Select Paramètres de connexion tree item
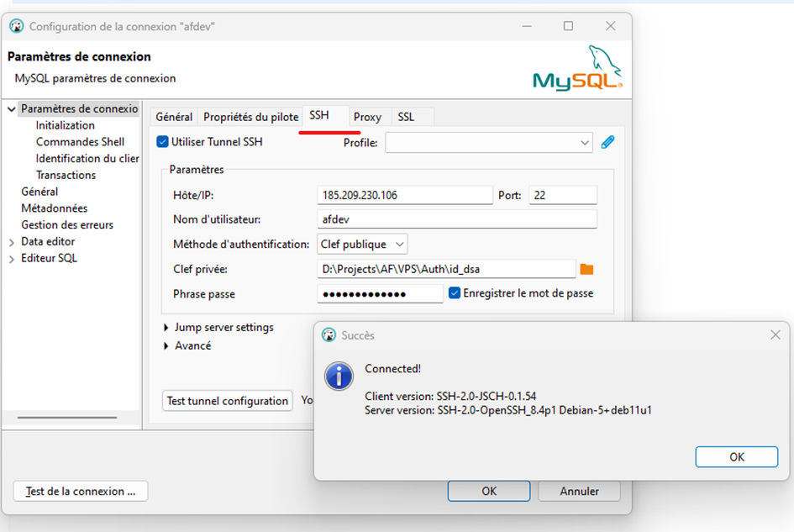Viewport: 794px width, 532px height. tap(79, 109)
